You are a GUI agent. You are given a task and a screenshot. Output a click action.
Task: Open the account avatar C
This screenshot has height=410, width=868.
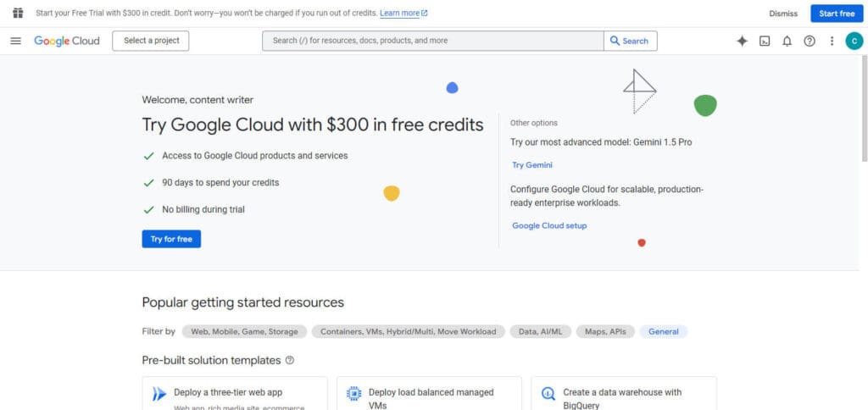(x=854, y=41)
